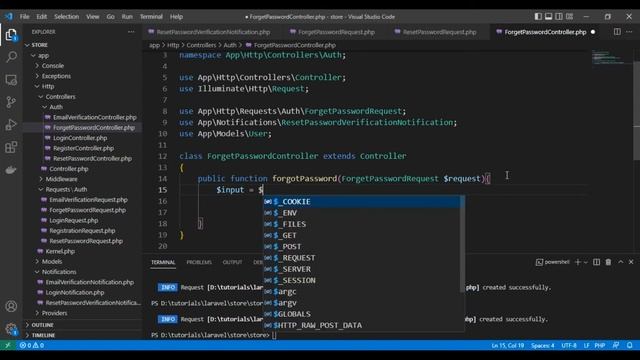Click the remote window indicator in status bar

coord(8,345)
